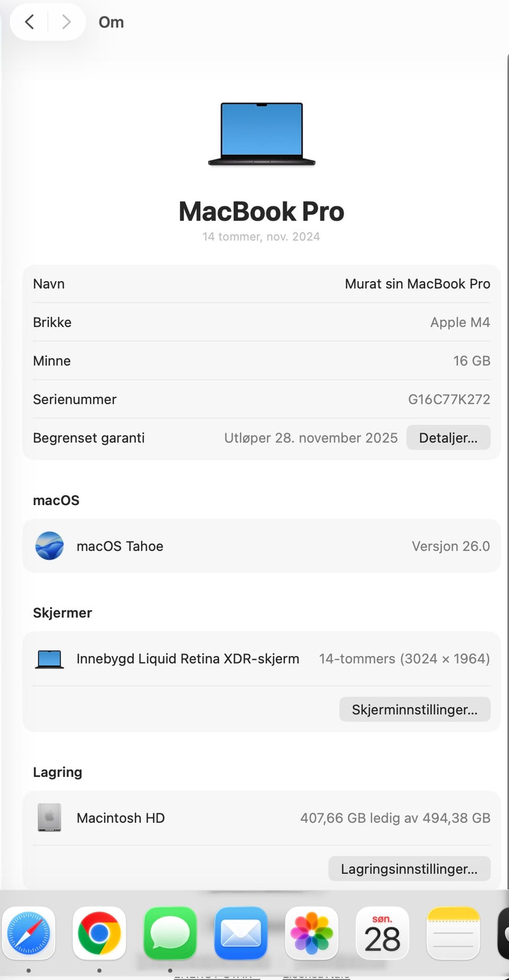Go back using the left chevron
Viewport: 509px width, 980px height.
pos(30,22)
